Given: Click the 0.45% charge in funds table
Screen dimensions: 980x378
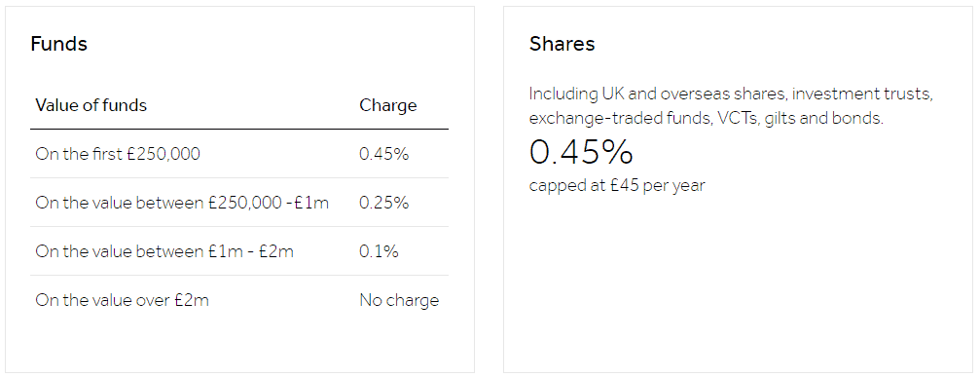Looking at the screenshot, I should coord(383,154).
